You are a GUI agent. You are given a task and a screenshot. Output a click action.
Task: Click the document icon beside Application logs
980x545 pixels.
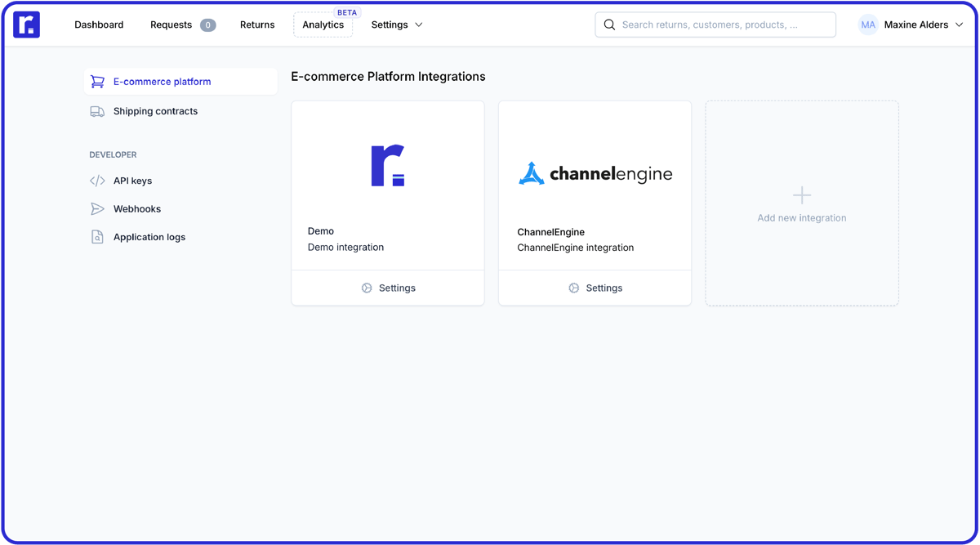[x=97, y=237]
